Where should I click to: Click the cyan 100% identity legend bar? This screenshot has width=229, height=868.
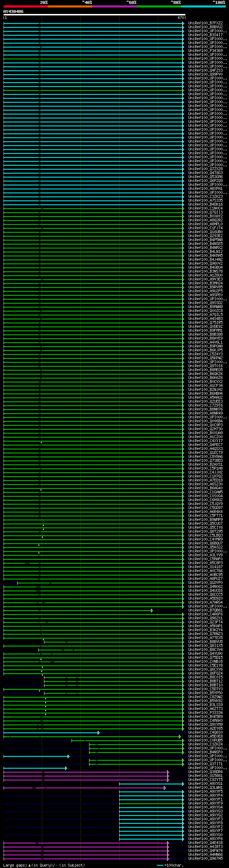(x=203, y=6)
